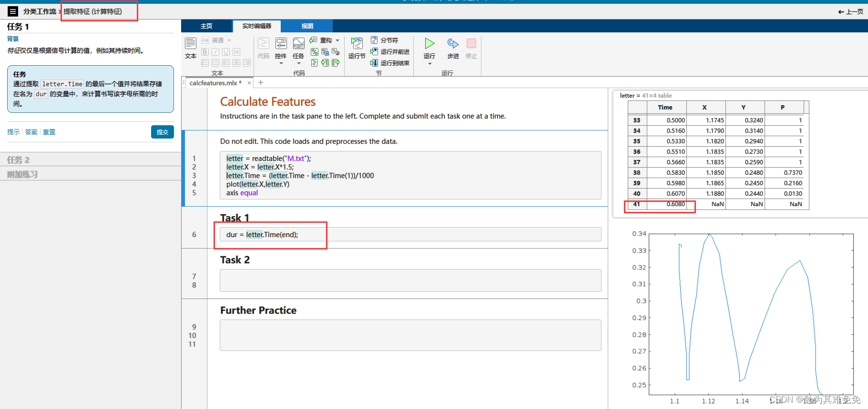Open the 答案 (Answer) link
The height and width of the screenshot is (409, 868).
[31, 132]
